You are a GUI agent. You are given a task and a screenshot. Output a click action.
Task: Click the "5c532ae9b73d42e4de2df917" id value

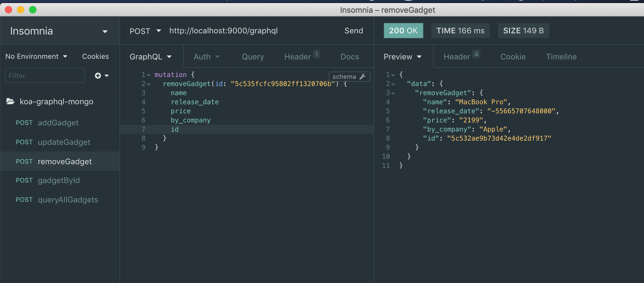click(x=499, y=138)
